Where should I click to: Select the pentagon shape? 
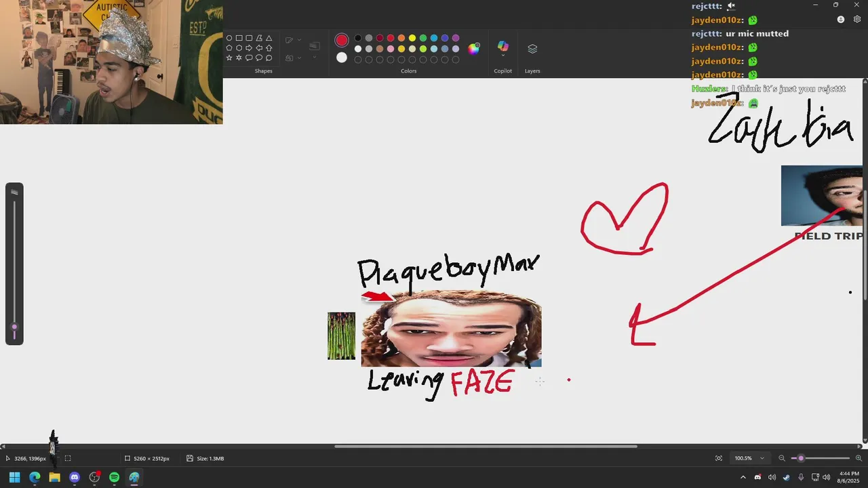coord(229,48)
